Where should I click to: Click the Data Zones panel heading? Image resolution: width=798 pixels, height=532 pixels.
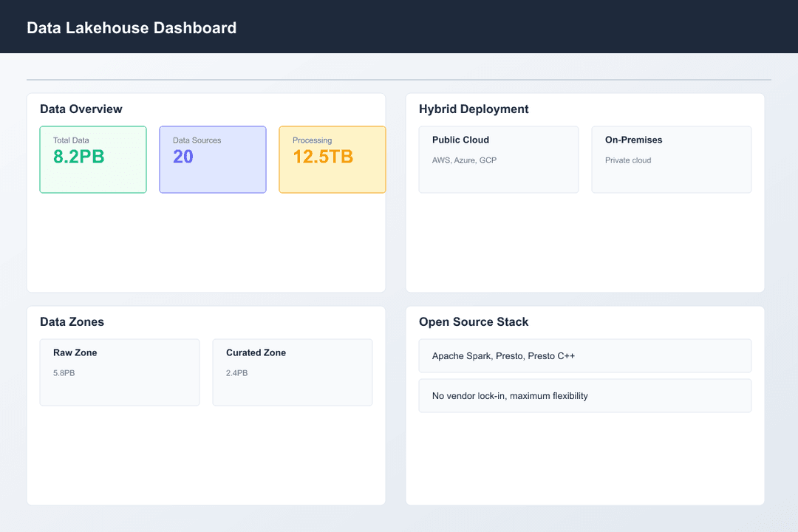(x=72, y=322)
